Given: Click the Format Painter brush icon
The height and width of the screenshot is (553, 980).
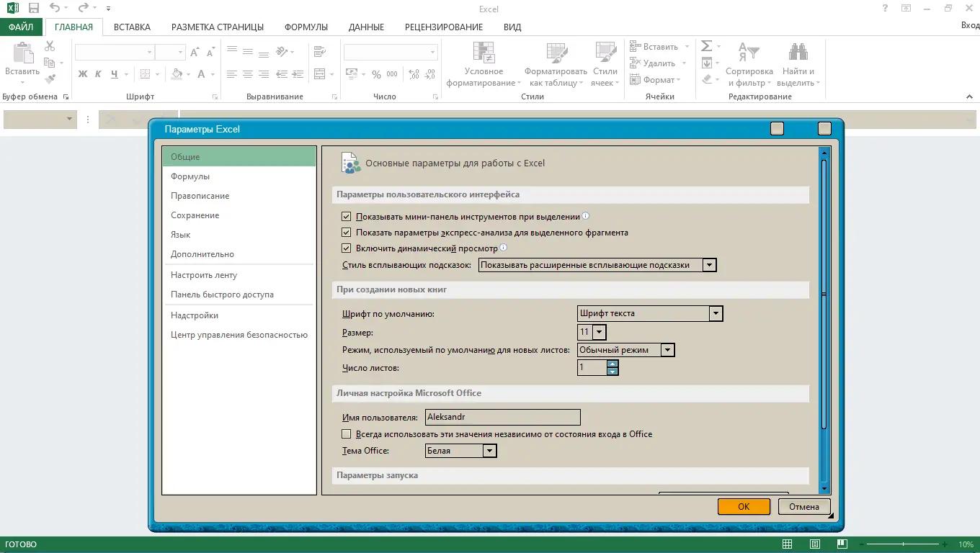Looking at the screenshot, I should pos(50,79).
